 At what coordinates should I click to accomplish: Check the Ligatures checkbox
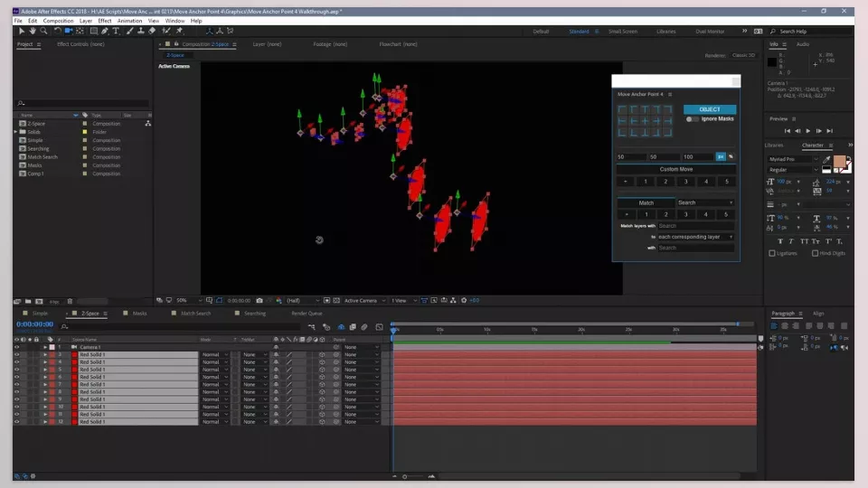pos(772,253)
